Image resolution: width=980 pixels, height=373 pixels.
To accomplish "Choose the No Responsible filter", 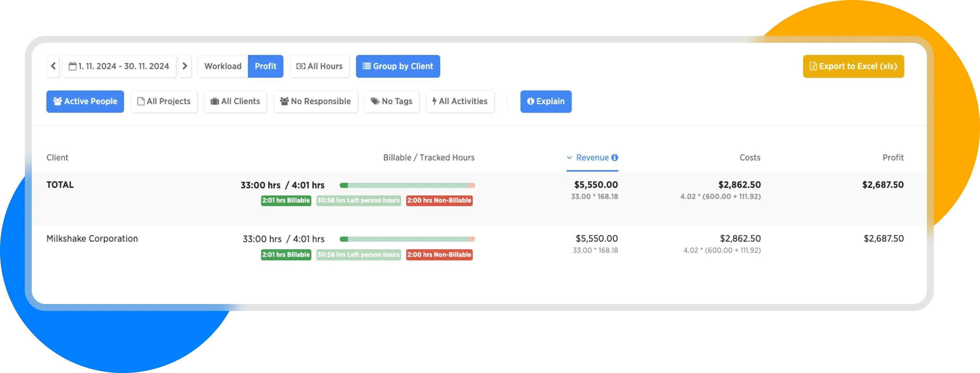I will [x=316, y=101].
